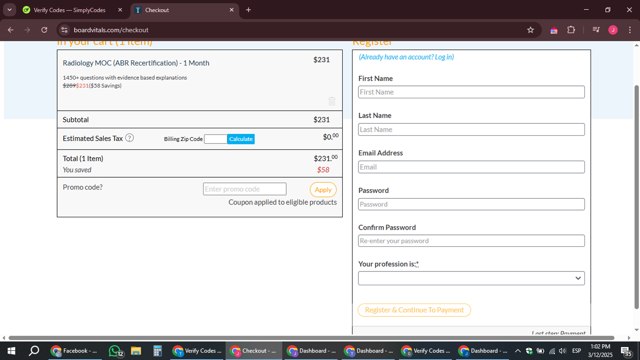
Task: Click Coupon applied to eligible products text
Action: [282, 202]
